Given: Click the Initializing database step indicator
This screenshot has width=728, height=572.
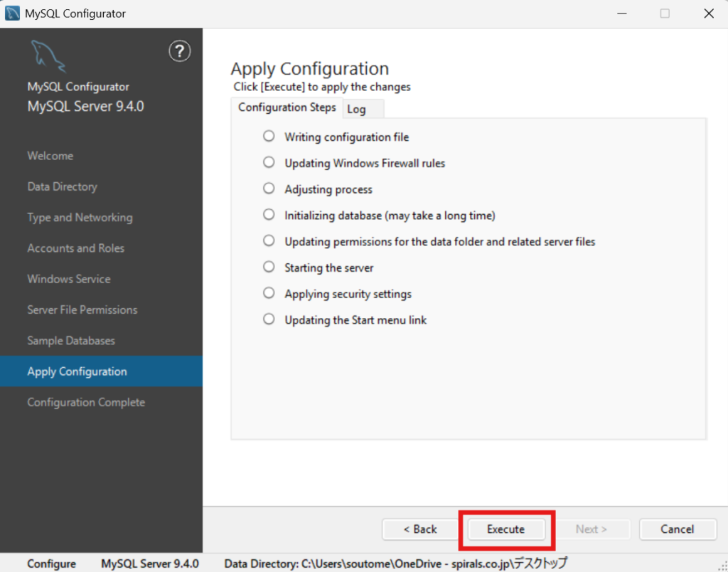Looking at the screenshot, I should click(x=269, y=214).
